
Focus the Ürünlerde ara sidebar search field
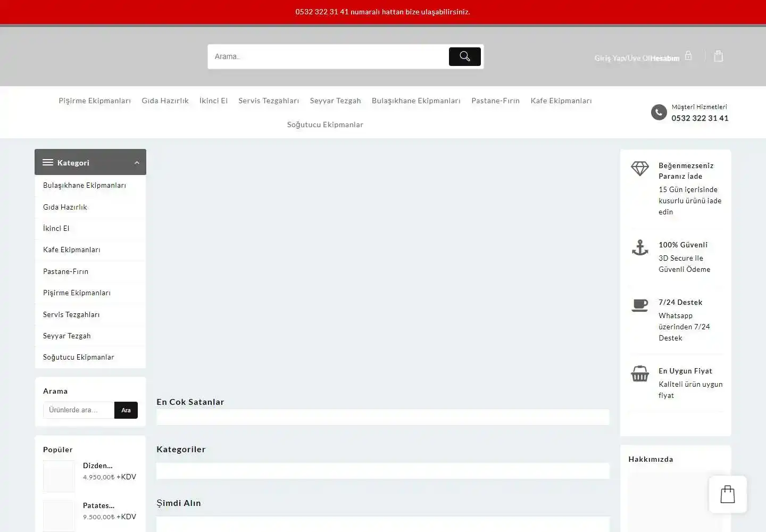tap(79, 410)
